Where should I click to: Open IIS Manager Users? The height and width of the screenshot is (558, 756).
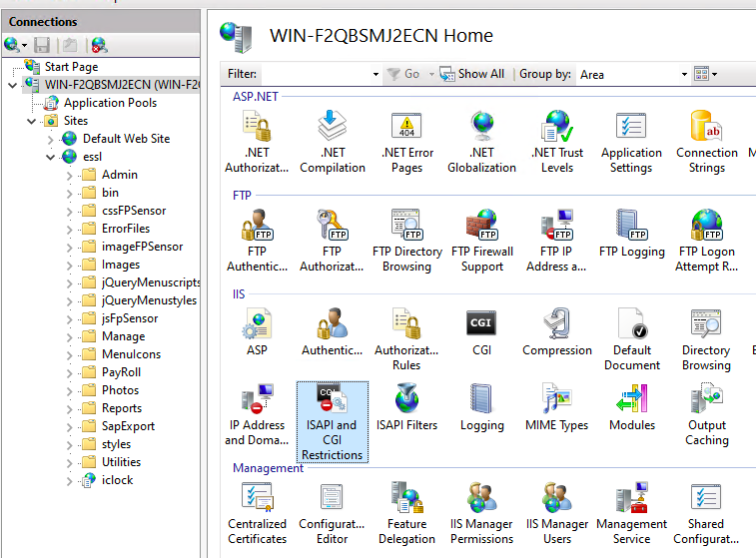point(557,514)
